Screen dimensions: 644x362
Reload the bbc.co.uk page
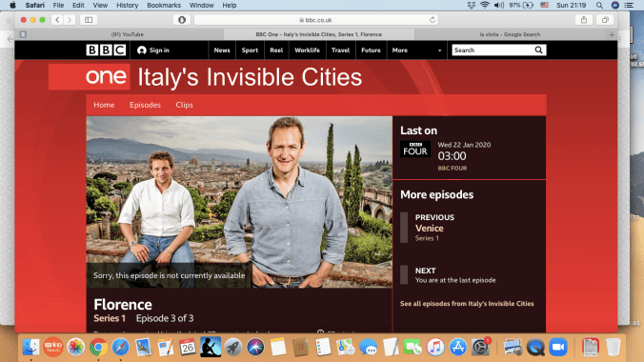pyautogui.click(x=433, y=20)
